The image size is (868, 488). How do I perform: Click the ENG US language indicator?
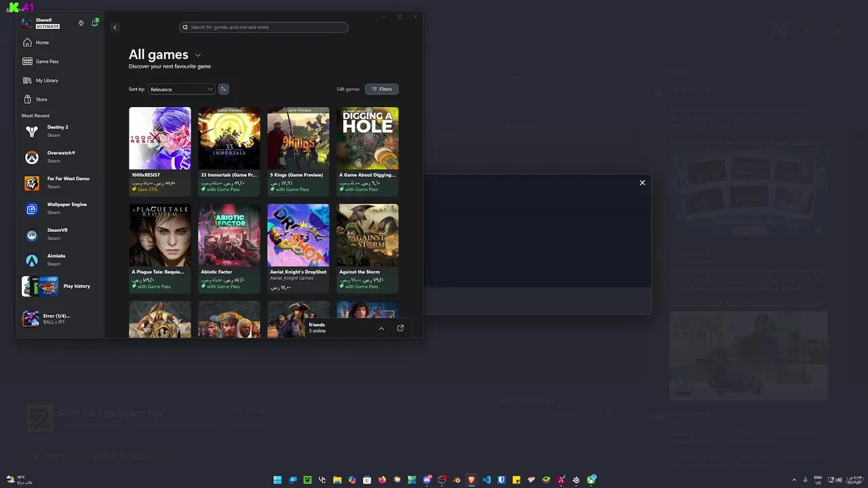tap(818, 480)
